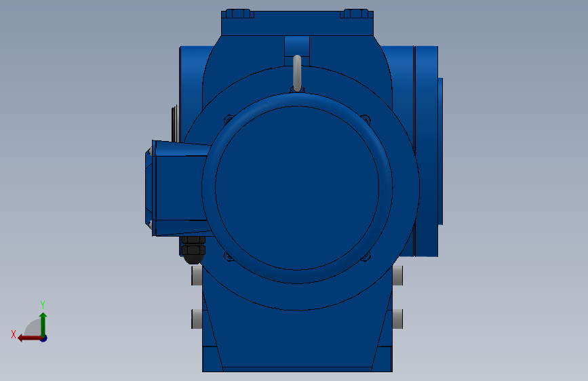Image resolution: width=588 pixels, height=381 pixels.
Task: Select the lower right gray mounting pin
Action: [397, 319]
